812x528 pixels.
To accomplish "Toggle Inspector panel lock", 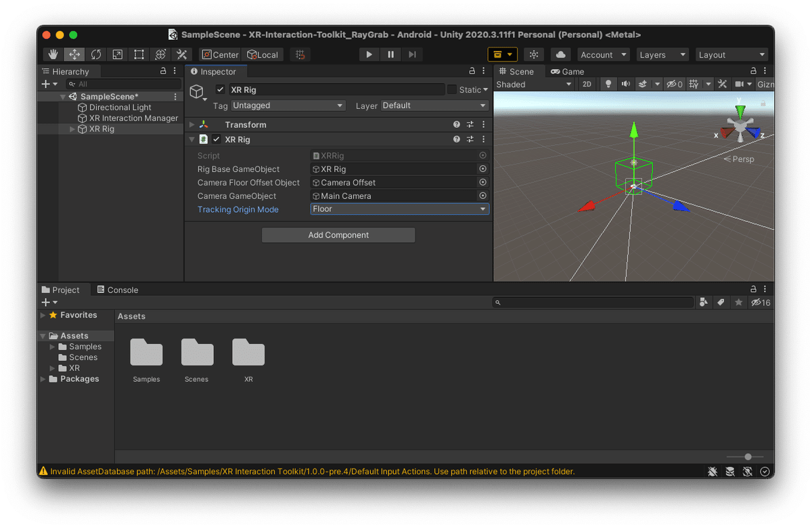I will [472, 71].
